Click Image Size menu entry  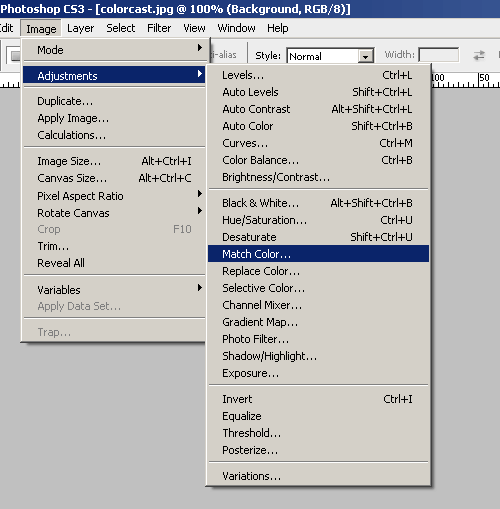114,161
